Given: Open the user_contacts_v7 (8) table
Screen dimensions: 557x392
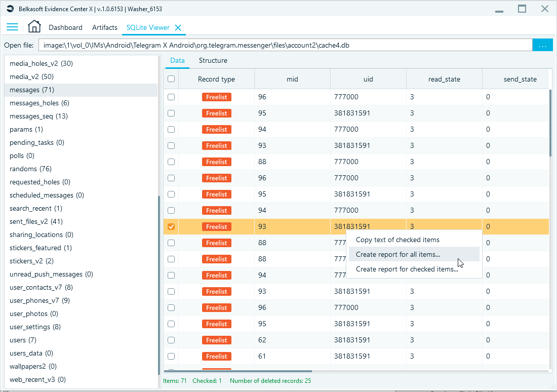Looking at the screenshot, I should click(81, 288).
